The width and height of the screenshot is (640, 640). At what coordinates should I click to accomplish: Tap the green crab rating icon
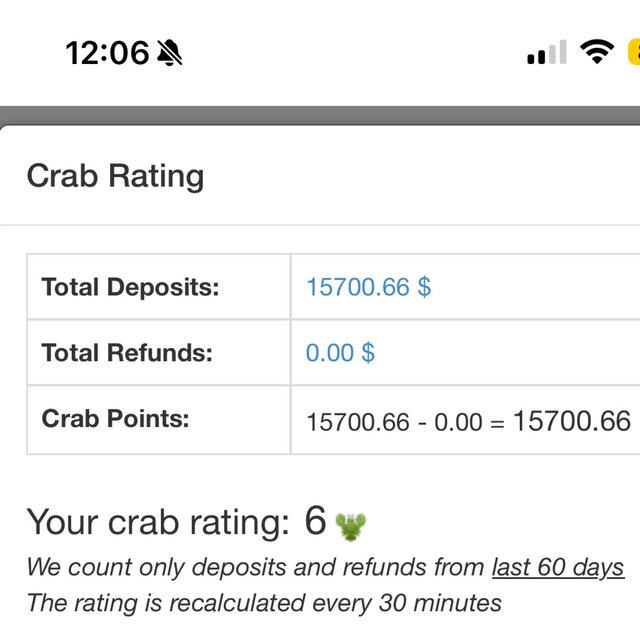tap(350, 523)
